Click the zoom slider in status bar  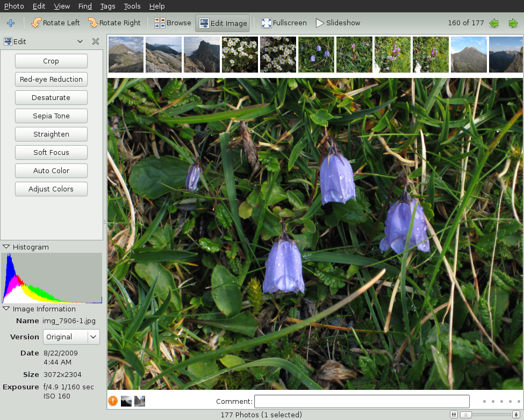(488, 415)
